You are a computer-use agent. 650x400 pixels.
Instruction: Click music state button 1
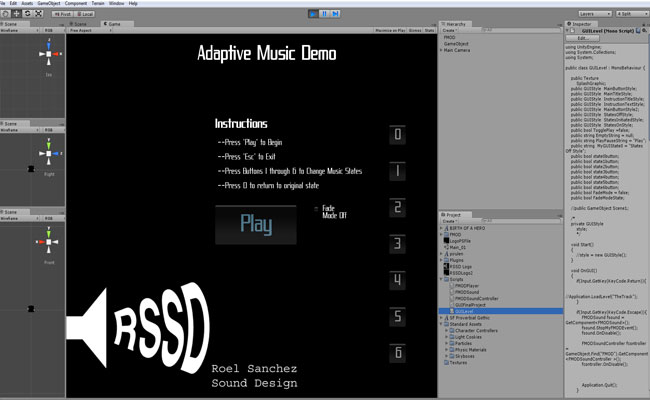(x=397, y=171)
